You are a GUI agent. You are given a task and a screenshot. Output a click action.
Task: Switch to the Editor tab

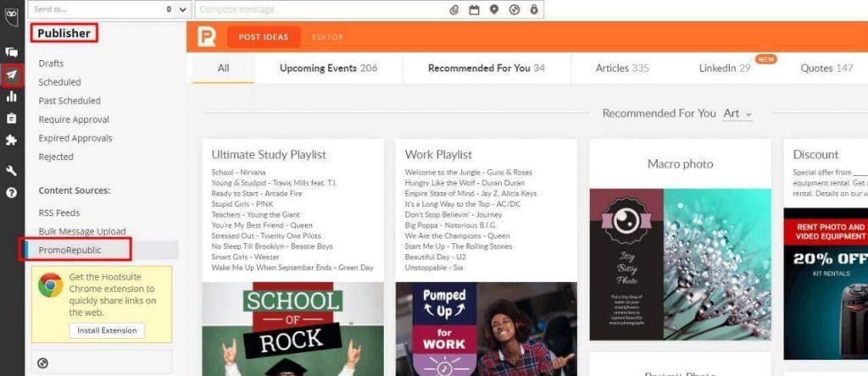[x=327, y=37]
